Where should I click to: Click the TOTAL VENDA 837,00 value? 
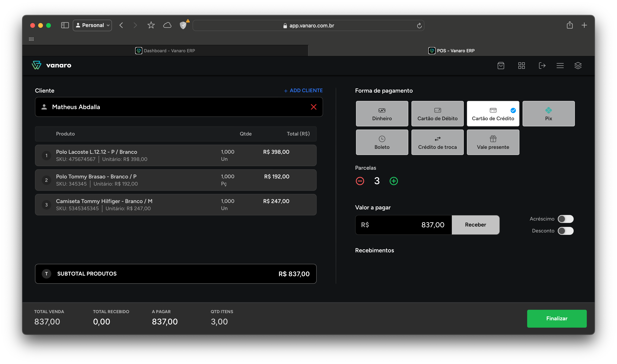[47, 321]
